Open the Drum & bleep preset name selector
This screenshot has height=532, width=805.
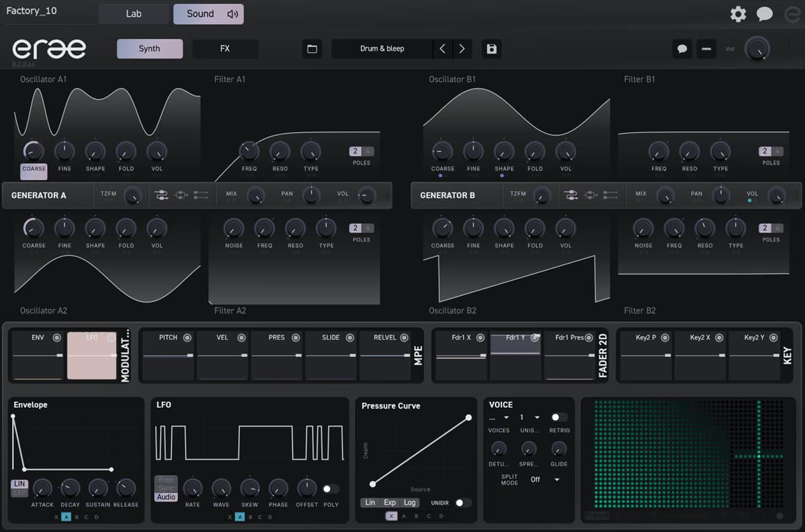click(382, 49)
